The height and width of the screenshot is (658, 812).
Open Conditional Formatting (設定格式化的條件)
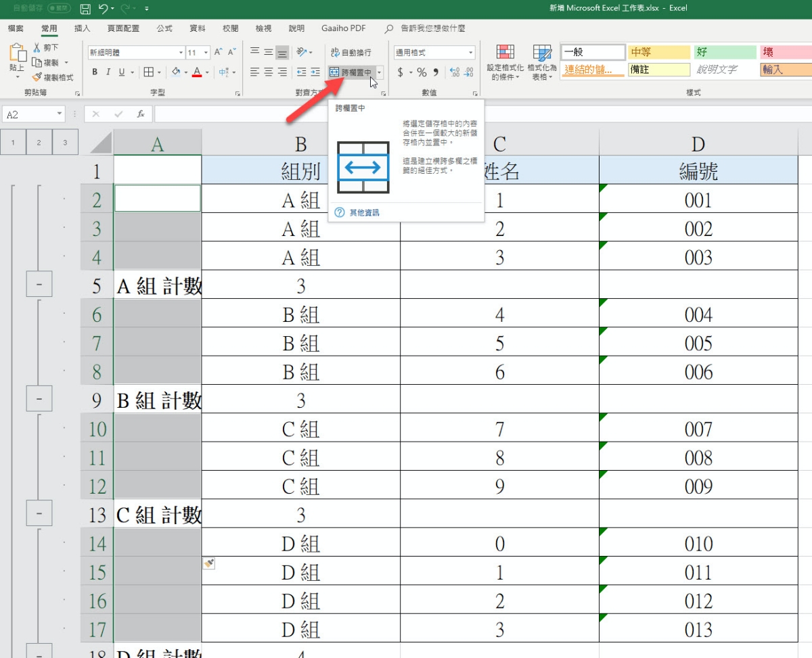click(x=505, y=62)
